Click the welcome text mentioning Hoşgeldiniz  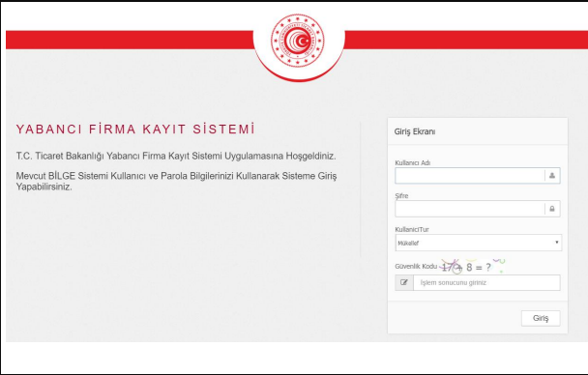(x=176, y=156)
